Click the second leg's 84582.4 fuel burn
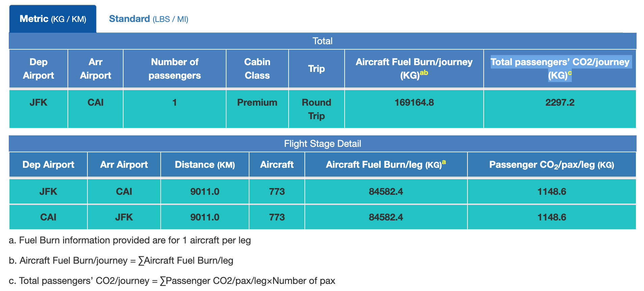644x291 pixels. click(386, 217)
